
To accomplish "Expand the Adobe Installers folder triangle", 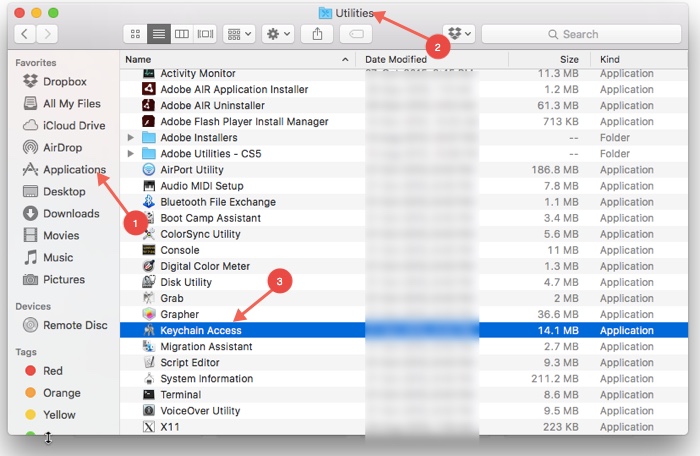I will (130, 138).
